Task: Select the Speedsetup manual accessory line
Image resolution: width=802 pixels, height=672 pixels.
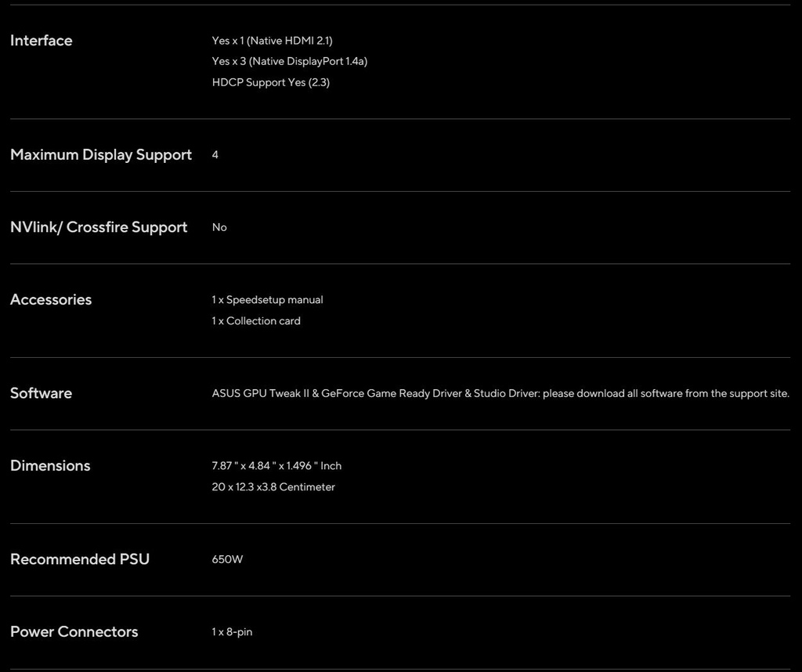Action: click(267, 300)
